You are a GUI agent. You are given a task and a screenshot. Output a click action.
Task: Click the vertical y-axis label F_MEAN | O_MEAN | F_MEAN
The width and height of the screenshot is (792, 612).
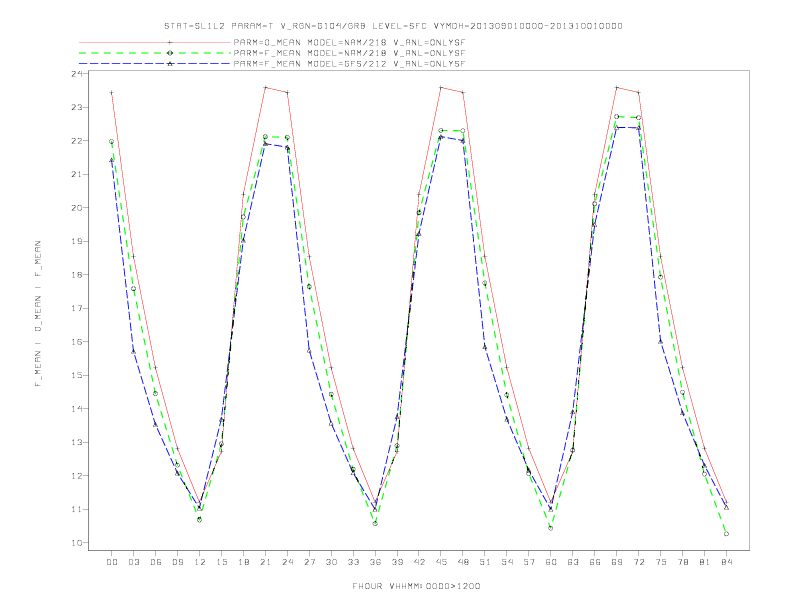click(38, 314)
